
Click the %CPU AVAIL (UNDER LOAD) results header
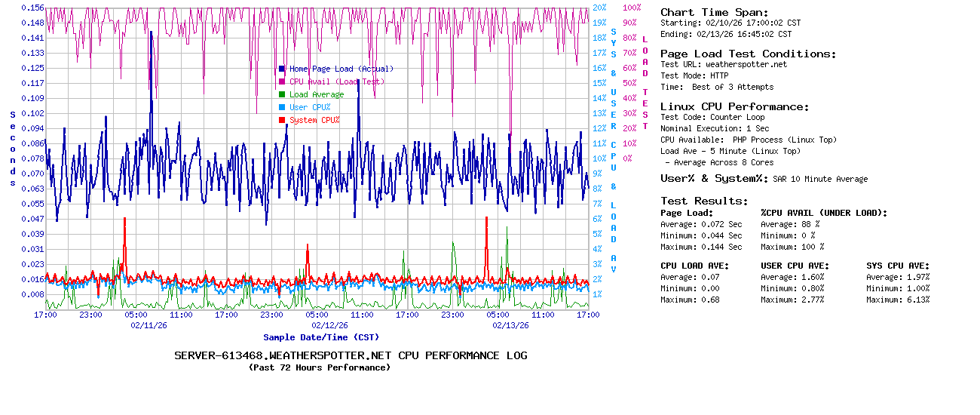pyautogui.click(x=824, y=213)
